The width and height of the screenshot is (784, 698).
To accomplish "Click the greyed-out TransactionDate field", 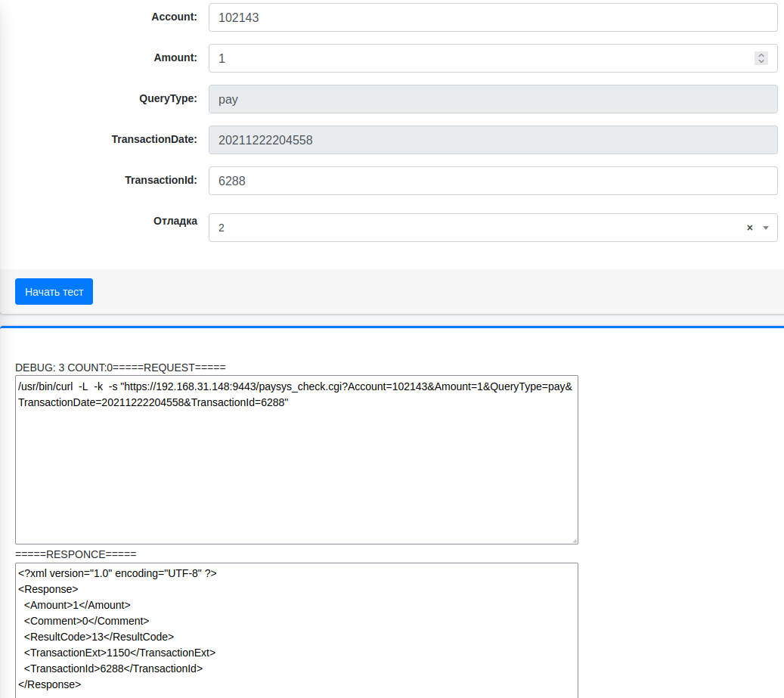I will pyautogui.click(x=493, y=140).
